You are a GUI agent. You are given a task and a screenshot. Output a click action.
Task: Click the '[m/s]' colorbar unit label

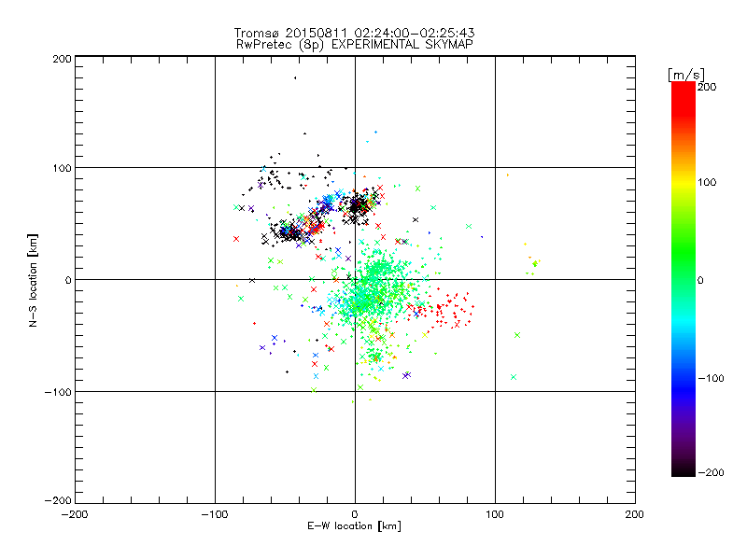(x=686, y=75)
